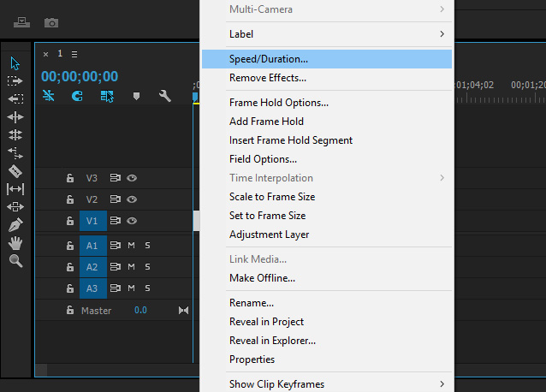Select the Track Select Forward tool

pyautogui.click(x=15, y=81)
